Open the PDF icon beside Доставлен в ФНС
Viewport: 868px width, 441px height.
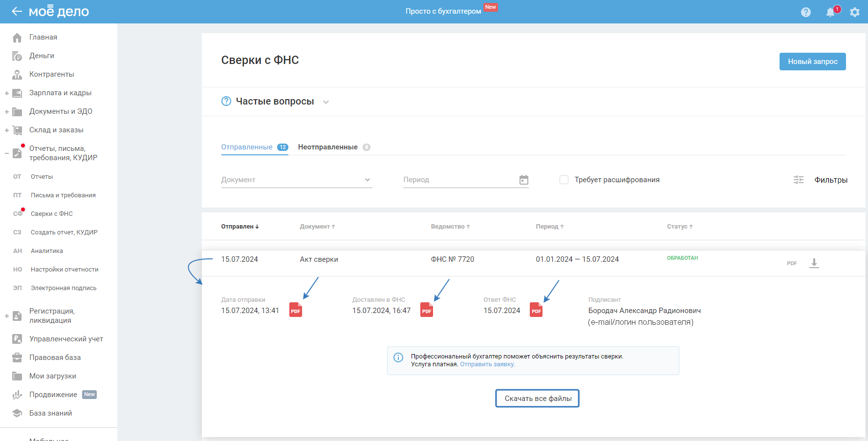427,310
